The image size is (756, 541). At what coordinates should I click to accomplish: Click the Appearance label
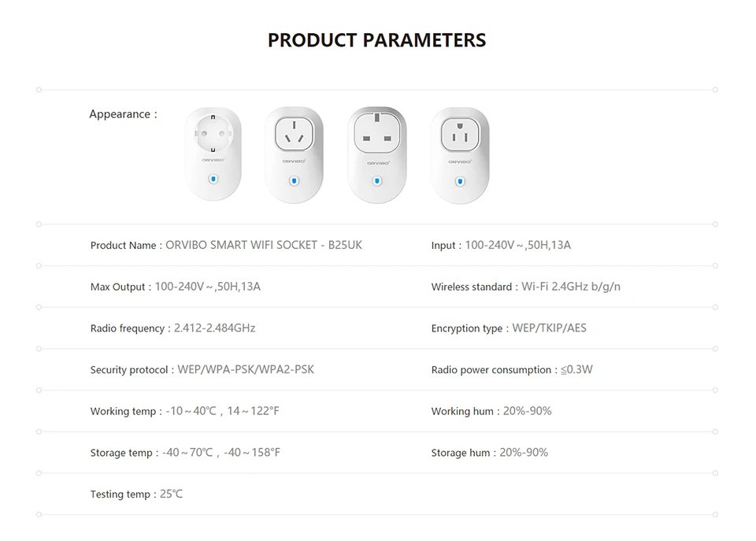tap(123, 114)
